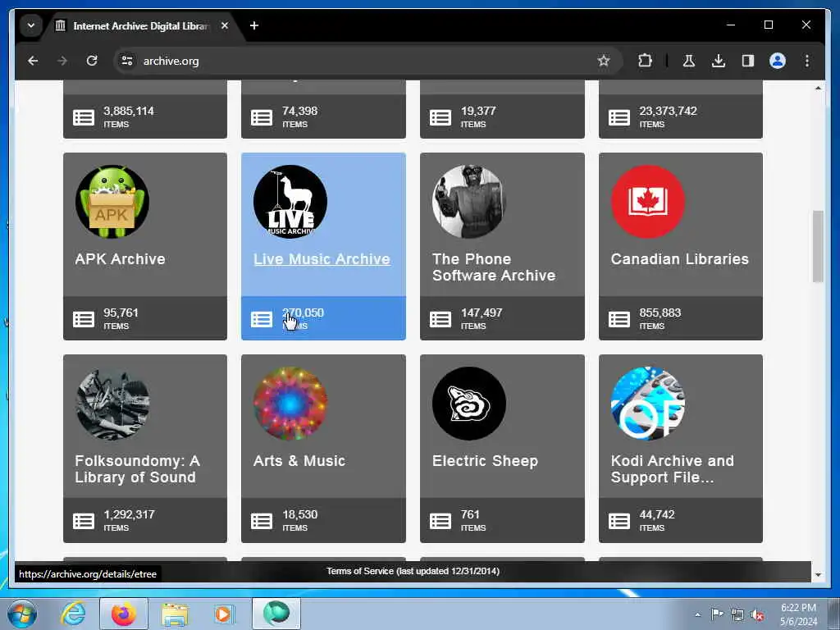The image size is (840, 630).
Task: Open a new tab
Action: pos(254,25)
